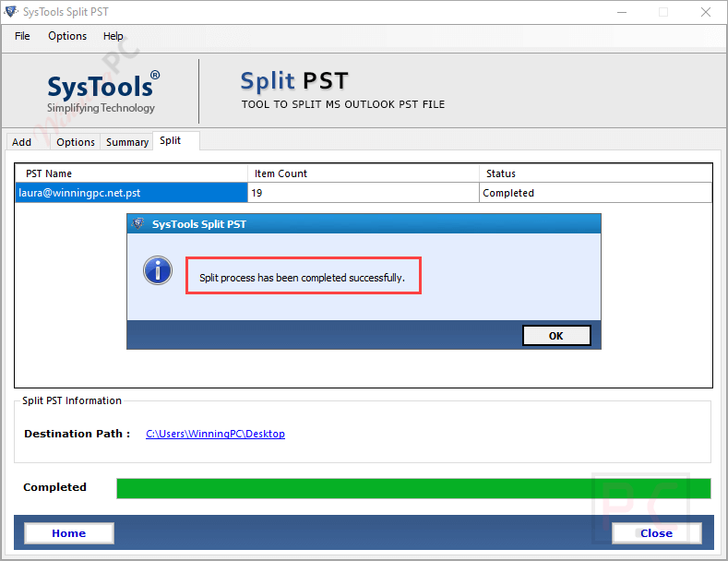Select the laura@winningpc.net.pst row

(x=364, y=193)
